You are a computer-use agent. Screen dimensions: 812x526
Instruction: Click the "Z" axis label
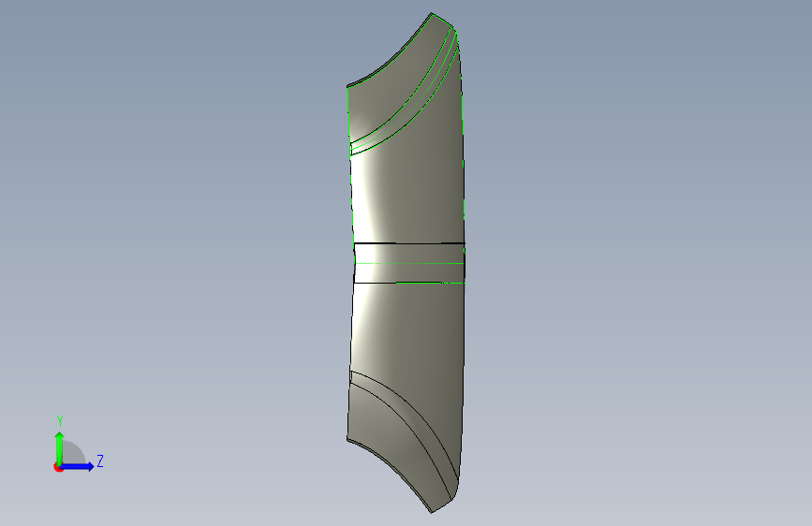tap(100, 460)
